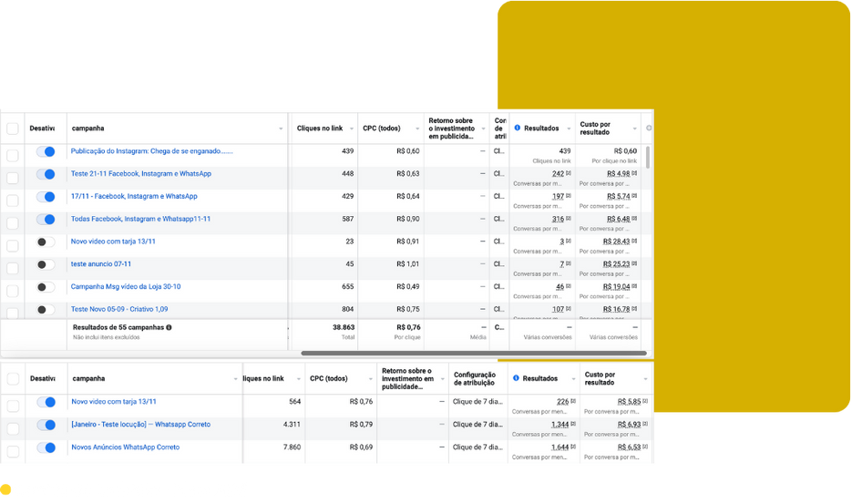The width and height of the screenshot is (852, 504).
Task: Open the Publicação do Instagram campaign link
Action: coord(152,151)
